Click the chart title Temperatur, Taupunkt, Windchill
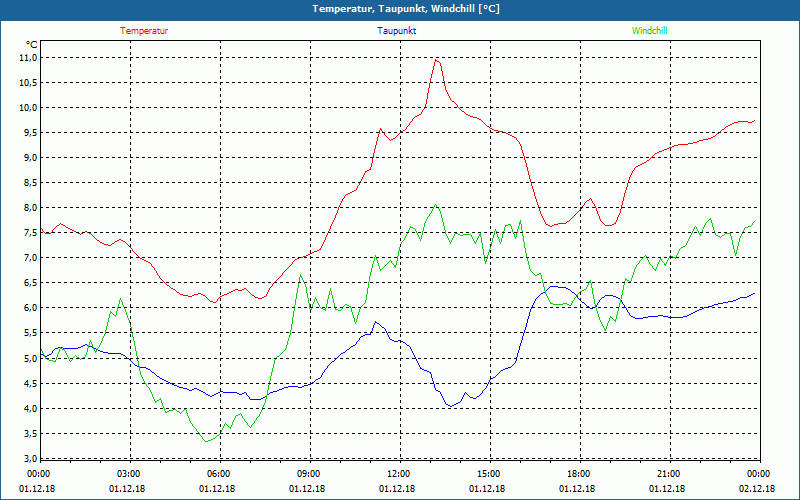The width and height of the screenshot is (800, 500). pos(406,9)
